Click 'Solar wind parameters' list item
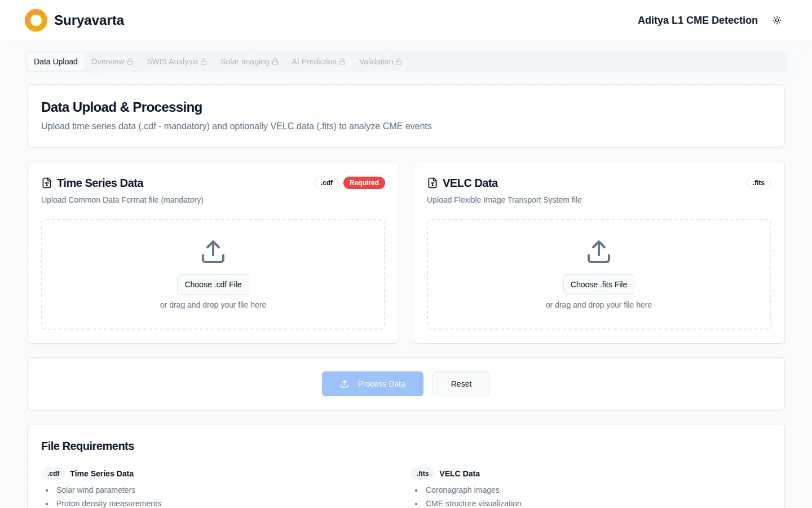Screen dimensions: 812x508 click(x=96, y=490)
